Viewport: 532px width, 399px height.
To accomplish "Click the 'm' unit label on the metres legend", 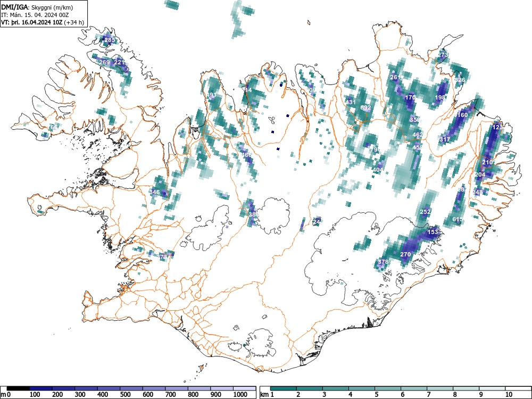I will pyautogui.click(x=3, y=395).
